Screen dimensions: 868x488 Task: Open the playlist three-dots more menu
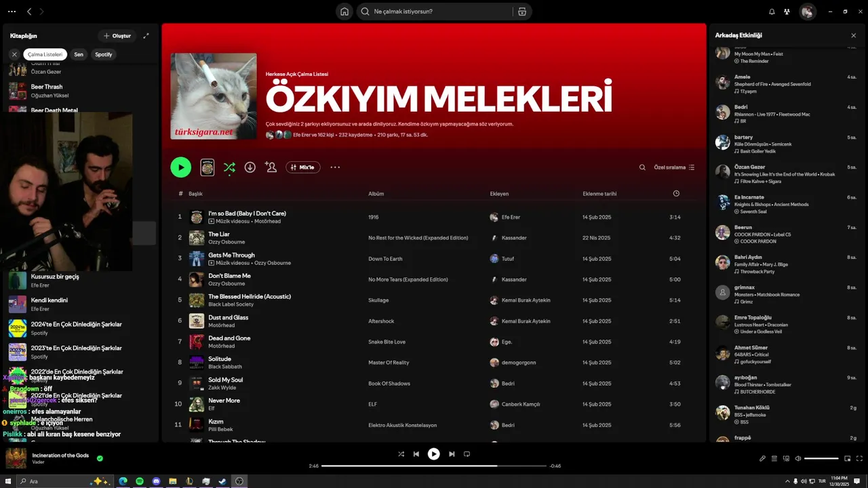(x=335, y=167)
